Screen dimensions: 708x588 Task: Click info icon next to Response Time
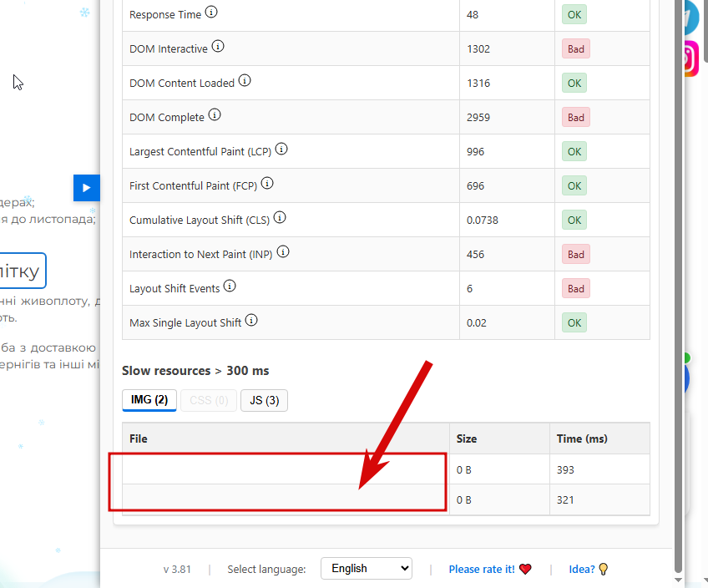[x=211, y=12]
